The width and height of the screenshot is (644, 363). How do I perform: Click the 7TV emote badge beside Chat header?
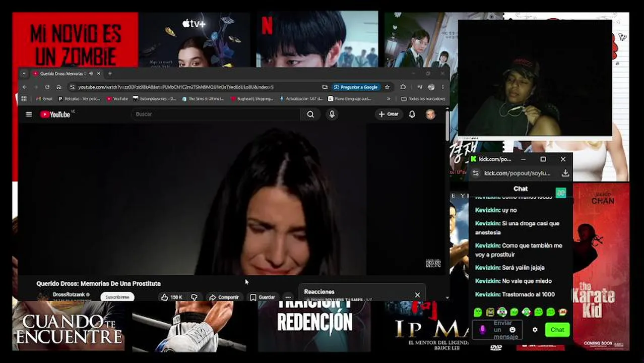click(x=560, y=192)
